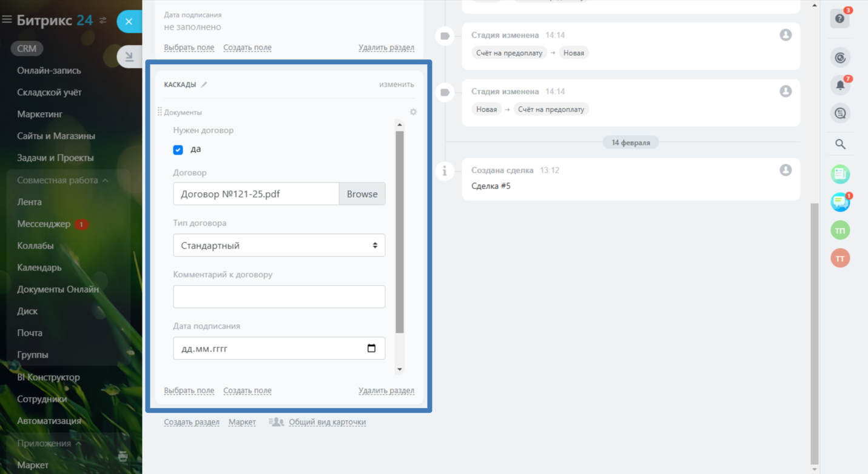
Task: Click "Выбрать поле" at the bottom of КАСКАДЫ section
Action: 189,391
